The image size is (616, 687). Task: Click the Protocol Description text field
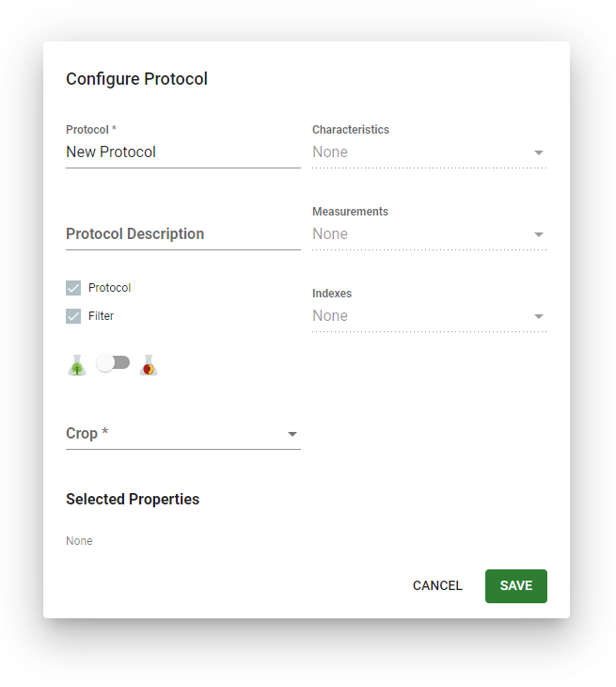click(x=182, y=234)
